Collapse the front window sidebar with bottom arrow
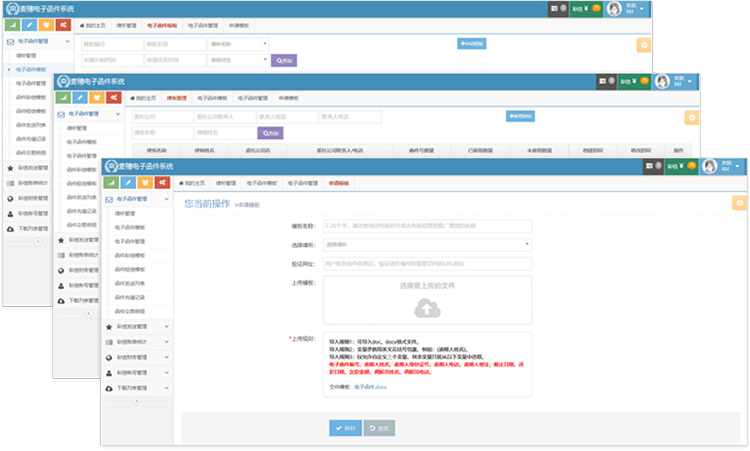750x451 pixels. (x=137, y=403)
